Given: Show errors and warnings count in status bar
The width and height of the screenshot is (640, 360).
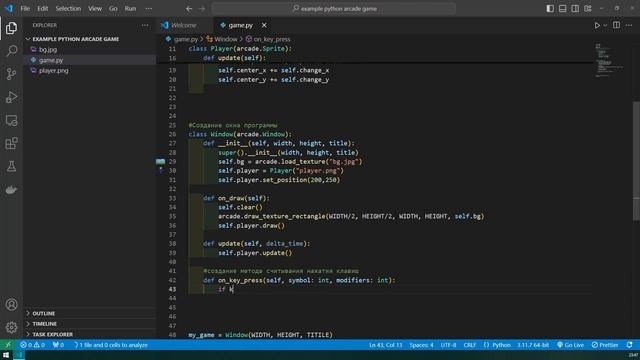Looking at the screenshot, I should 33,345.
